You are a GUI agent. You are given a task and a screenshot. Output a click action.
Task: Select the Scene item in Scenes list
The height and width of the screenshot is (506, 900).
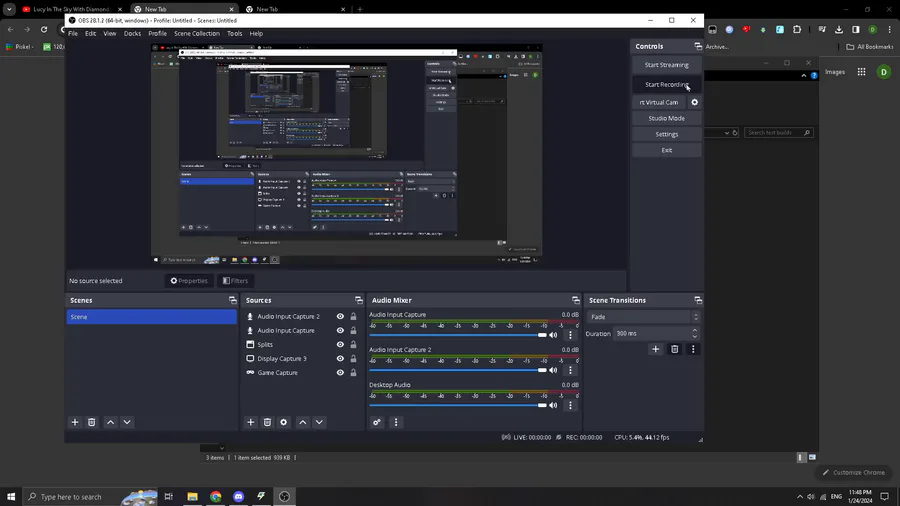click(152, 317)
